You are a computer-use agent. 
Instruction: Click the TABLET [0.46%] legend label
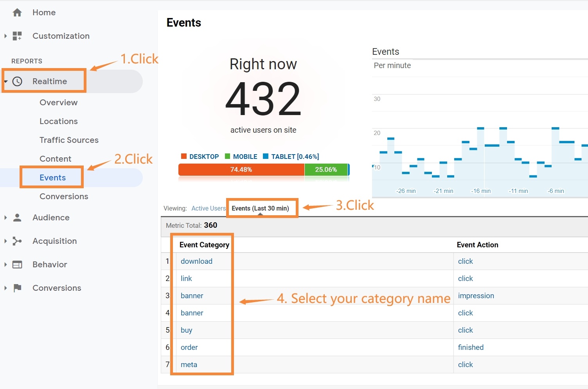click(x=295, y=157)
